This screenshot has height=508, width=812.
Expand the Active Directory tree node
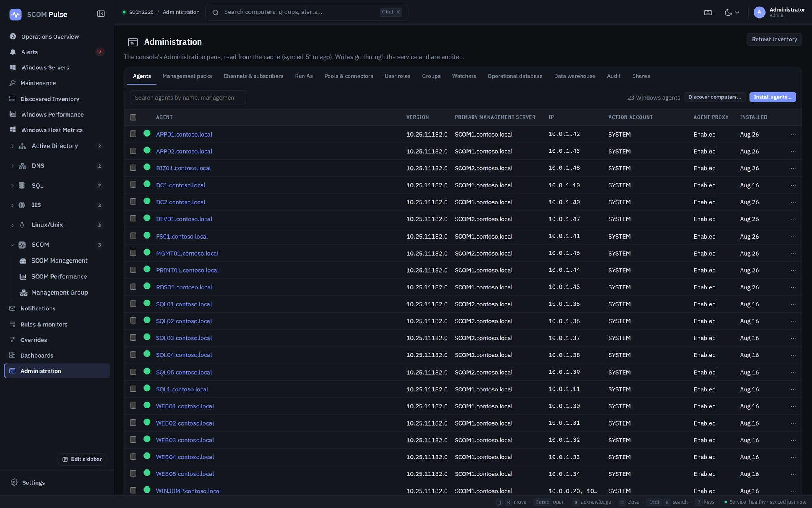point(12,146)
